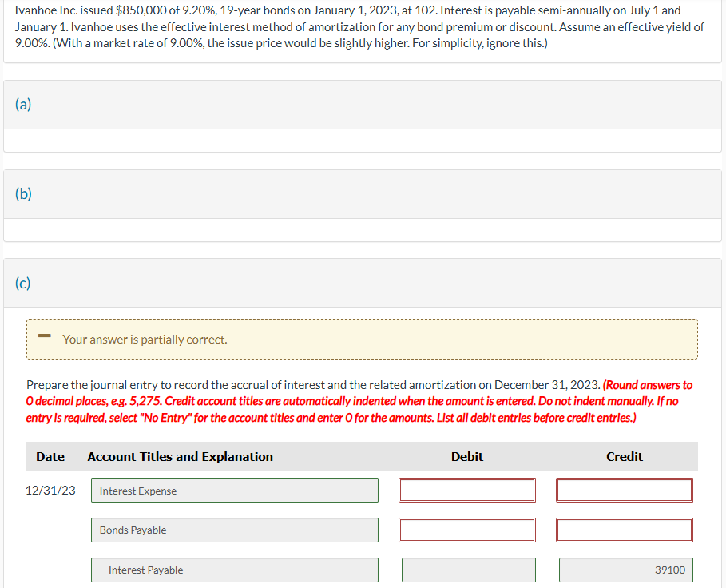This screenshot has height=588, width=726.
Task: Expand section (a)
Action: pos(22,104)
